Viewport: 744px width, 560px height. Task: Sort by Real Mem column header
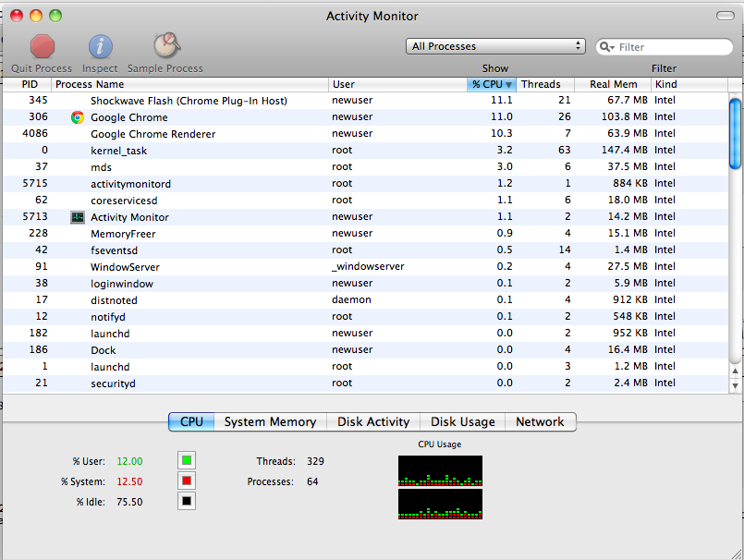tap(613, 84)
